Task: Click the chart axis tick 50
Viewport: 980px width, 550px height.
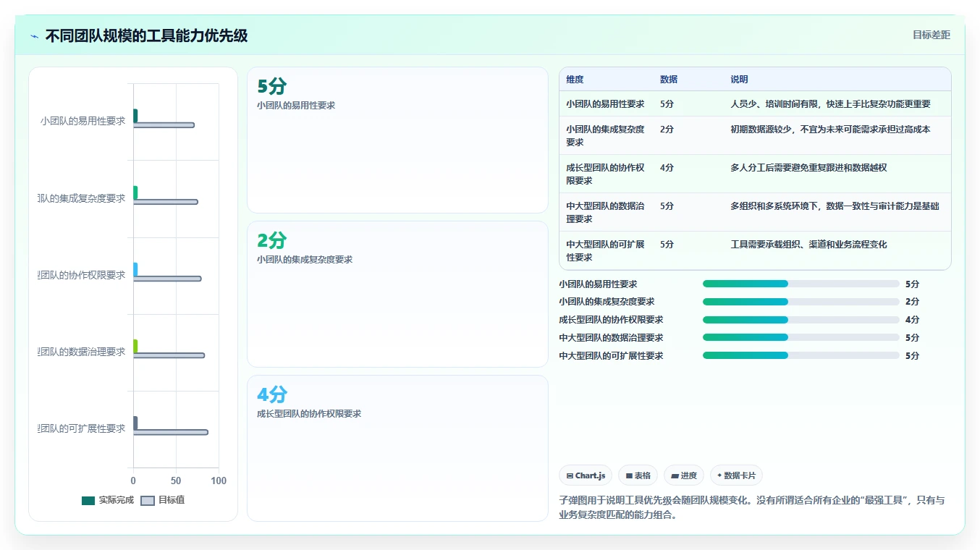Action: pyautogui.click(x=176, y=481)
